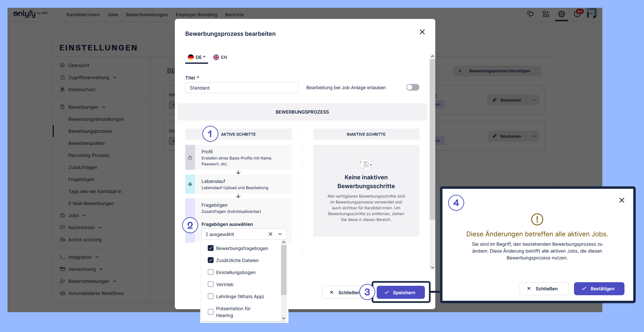Screen dimensions: 644x332
Task: Click the Titel input field
Action: pyautogui.click(x=242, y=88)
